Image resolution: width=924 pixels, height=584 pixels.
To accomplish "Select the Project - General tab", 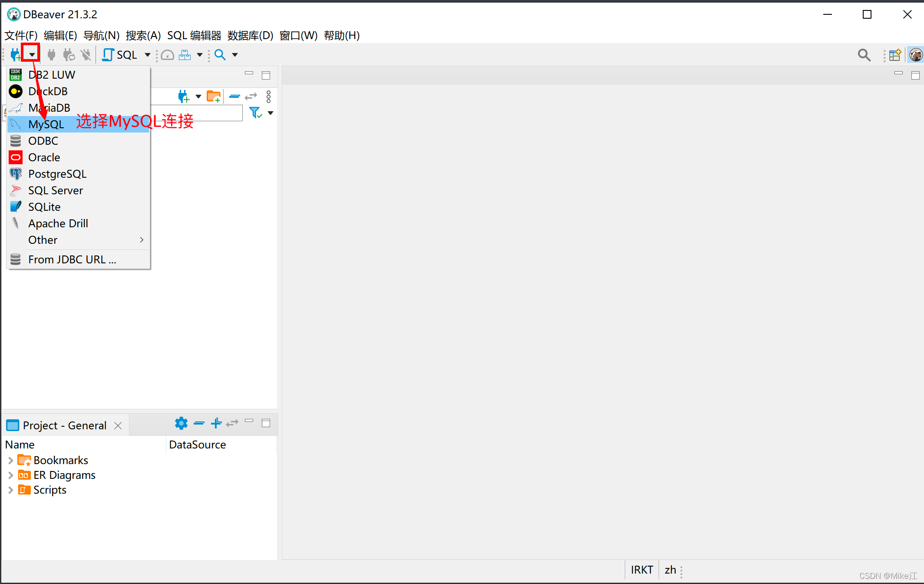I will click(x=64, y=425).
